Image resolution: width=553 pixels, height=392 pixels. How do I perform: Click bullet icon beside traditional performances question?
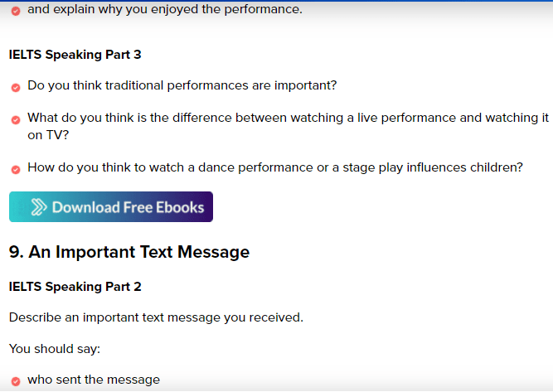tap(16, 87)
